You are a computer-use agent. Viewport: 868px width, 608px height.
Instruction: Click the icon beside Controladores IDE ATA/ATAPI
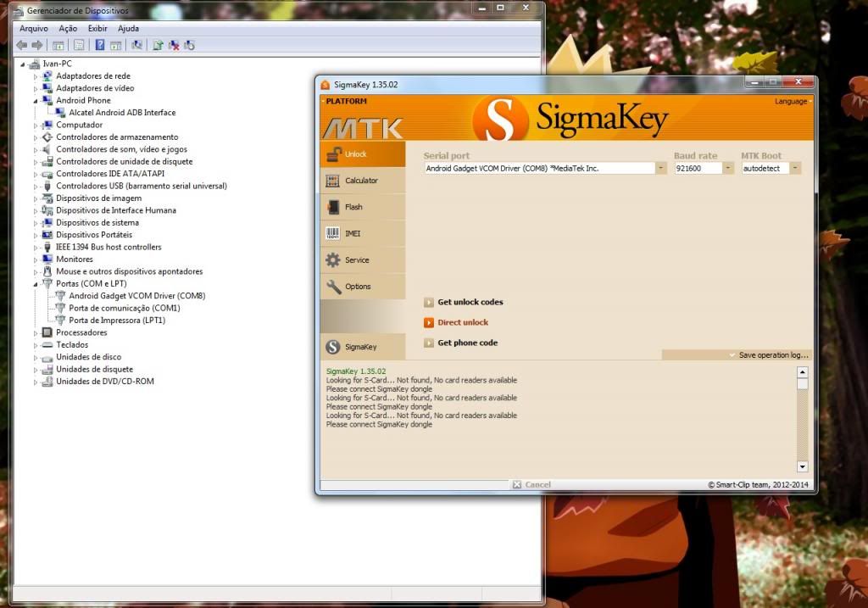[x=47, y=174]
